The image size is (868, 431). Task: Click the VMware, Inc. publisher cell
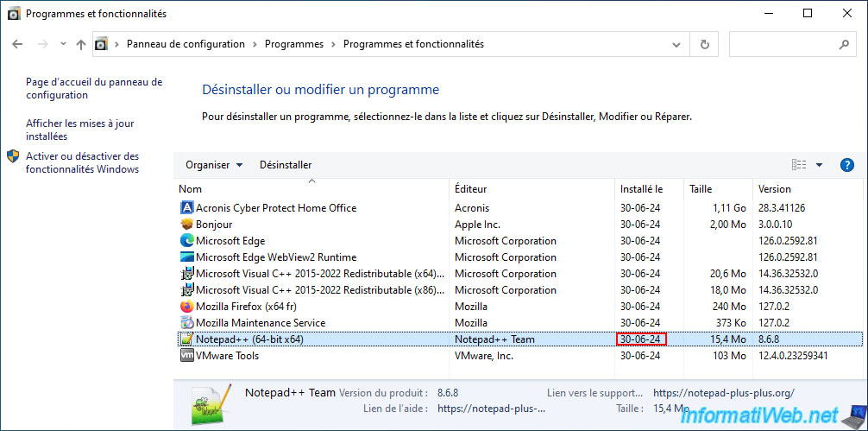484,355
